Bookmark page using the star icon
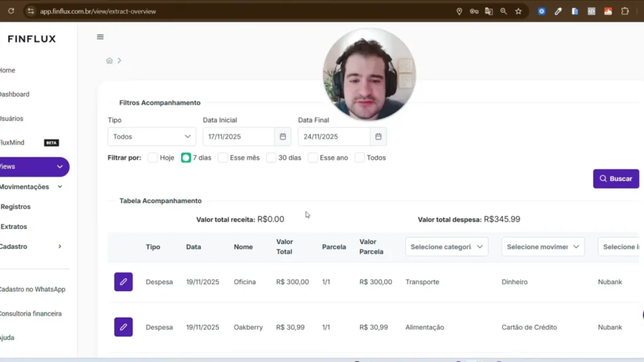The height and width of the screenshot is (362, 644). tap(518, 11)
